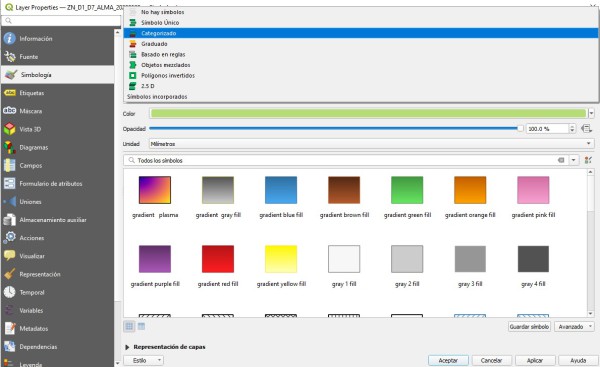Click the Opacidad slider track
This screenshot has height=367, width=600.
(x=336, y=129)
